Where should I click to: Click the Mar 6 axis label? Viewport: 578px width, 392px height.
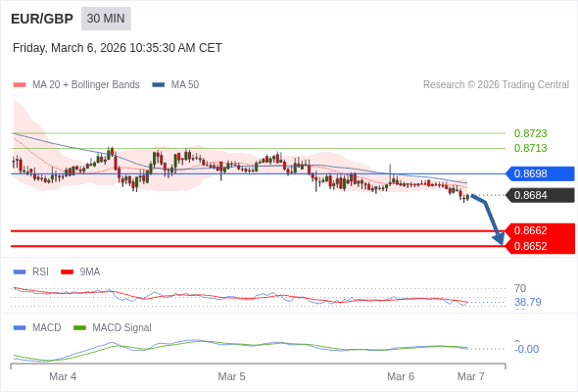click(x=401, y=376)
